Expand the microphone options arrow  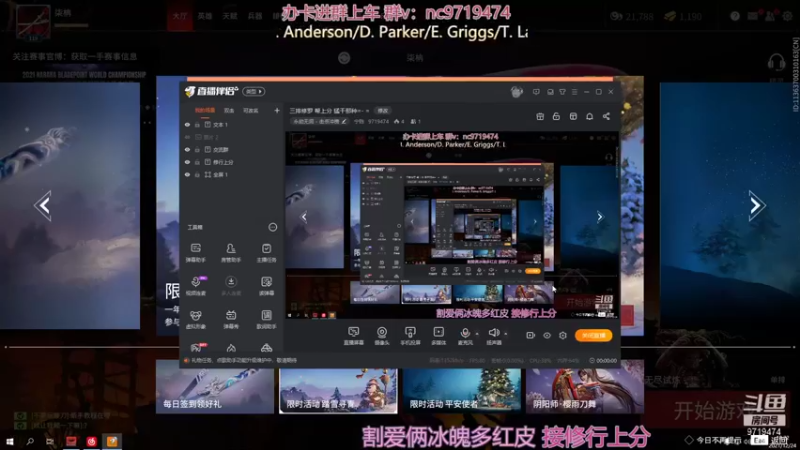click(477, 334)
